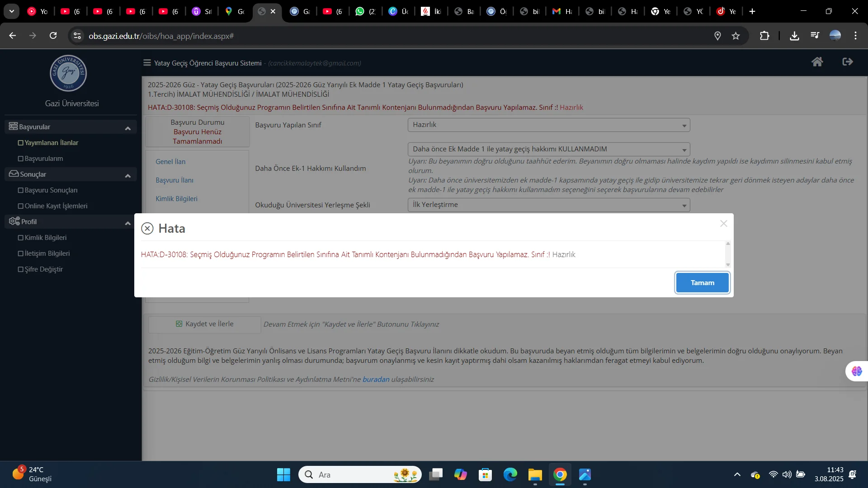Click the buradan privacy link

coord(376,380)
